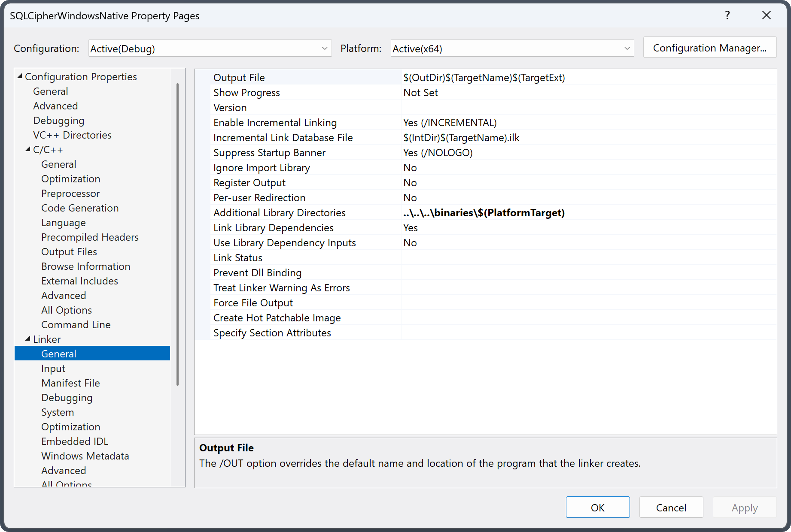Screen dimensions: 791x532
Task: Open Windows Metadata page
Action: 85,456
